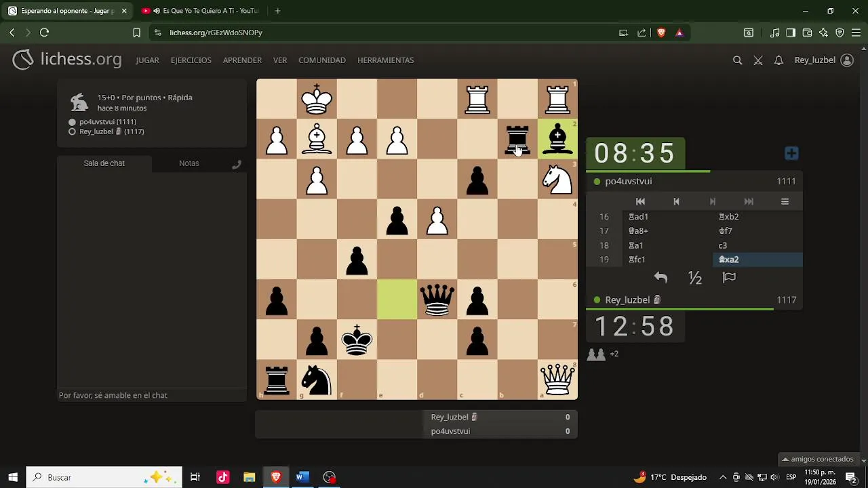This screenshot has height=488, width=868.
Task: Bookmark this page icon
Action: (136, 33)
